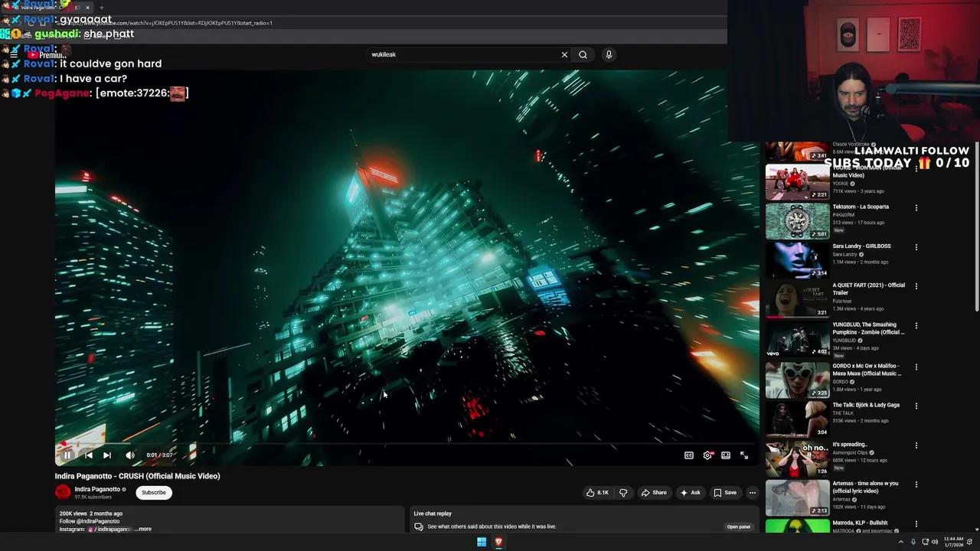Open options menu for Sara Landry video
The height and width of the screenshot is (551, 980).
[x=916, y=247]
